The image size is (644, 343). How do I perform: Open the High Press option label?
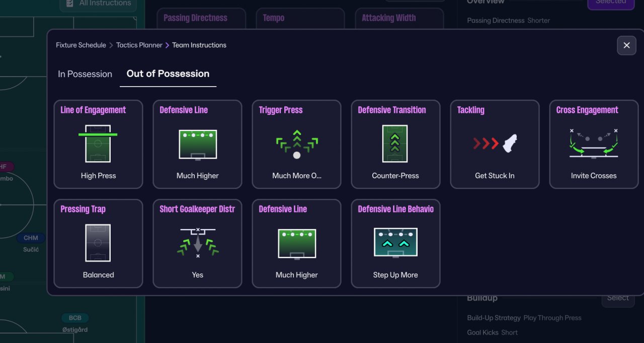point(99,176)
